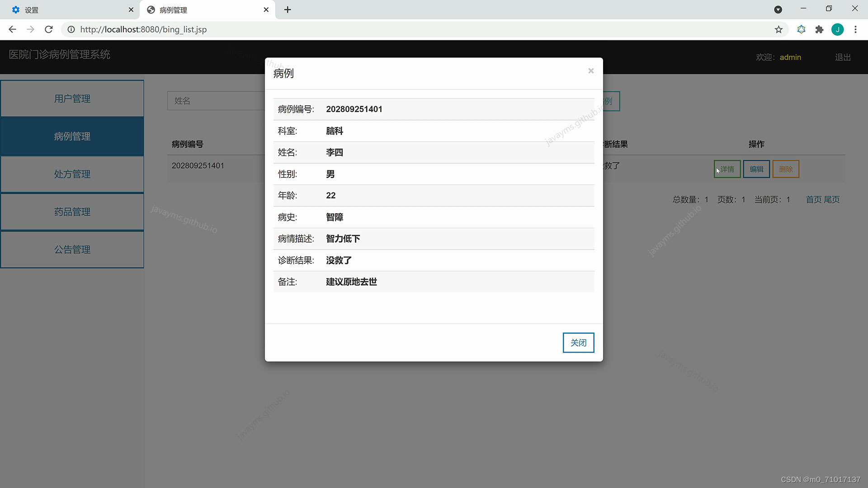Viewport: 868px width, 488px height.
Task: Open 处方管理 in the sidebar
Action: click(x=72, y=174)
